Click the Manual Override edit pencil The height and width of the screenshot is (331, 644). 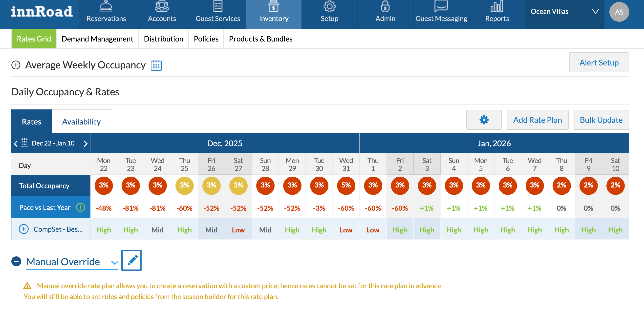pyautogui.click(x=131, y=260)
